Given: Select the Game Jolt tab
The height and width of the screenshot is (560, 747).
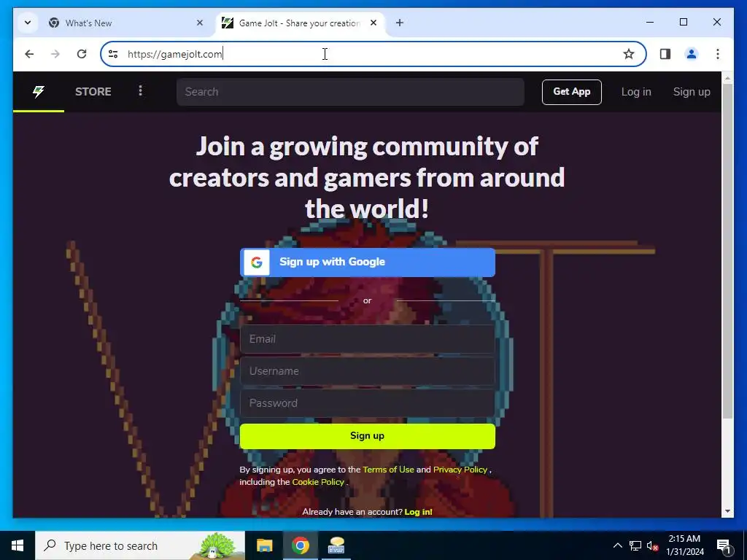Looking at the screenshot, I should pyautogui.click(x=301, y=23).
